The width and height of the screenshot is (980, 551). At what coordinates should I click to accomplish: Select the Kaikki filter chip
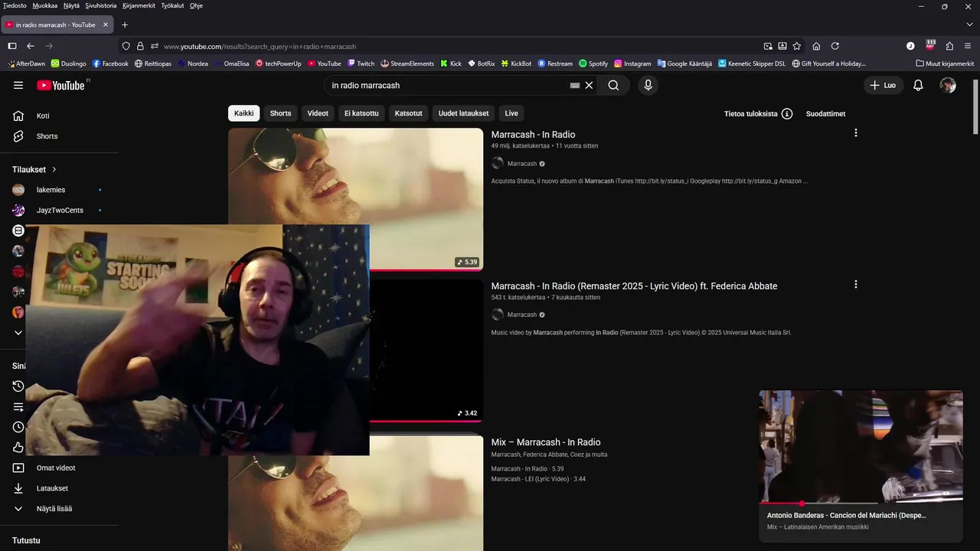click(243, 113)
